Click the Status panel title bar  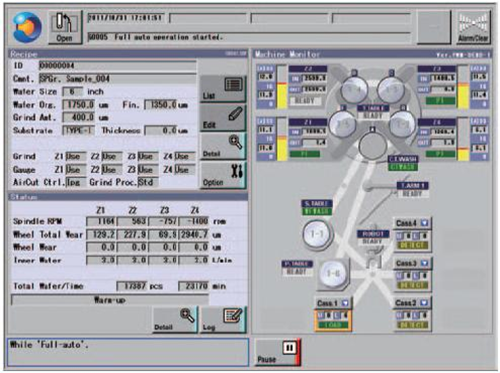click(x=128, y=197)
